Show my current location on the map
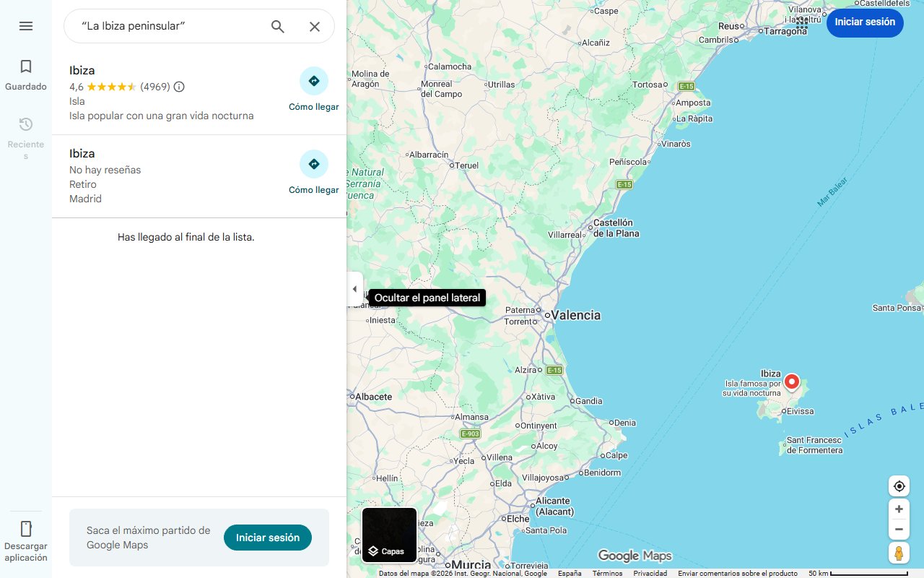 coord(899,486)
